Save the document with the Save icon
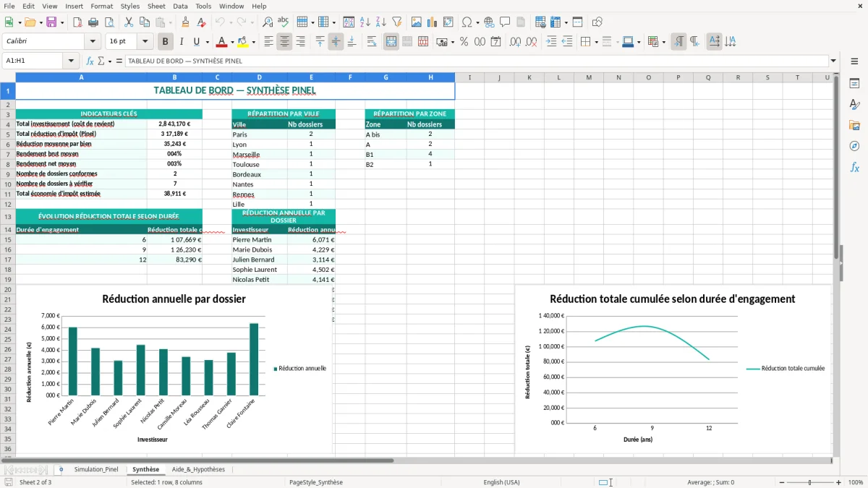Viewport: 868px width, 488px height. pos(51,22)
